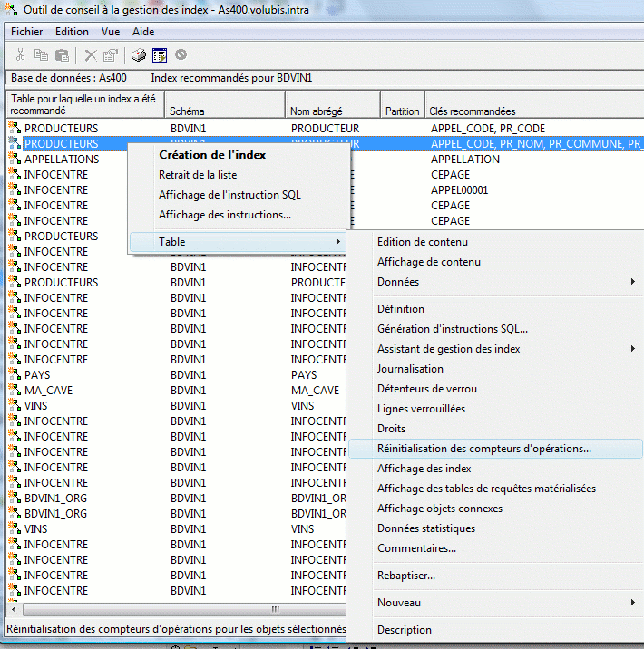Select Journalisation

pos(495,369)
